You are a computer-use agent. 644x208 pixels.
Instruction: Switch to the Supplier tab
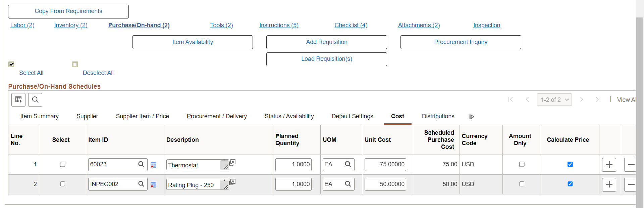tap(87, 116)
